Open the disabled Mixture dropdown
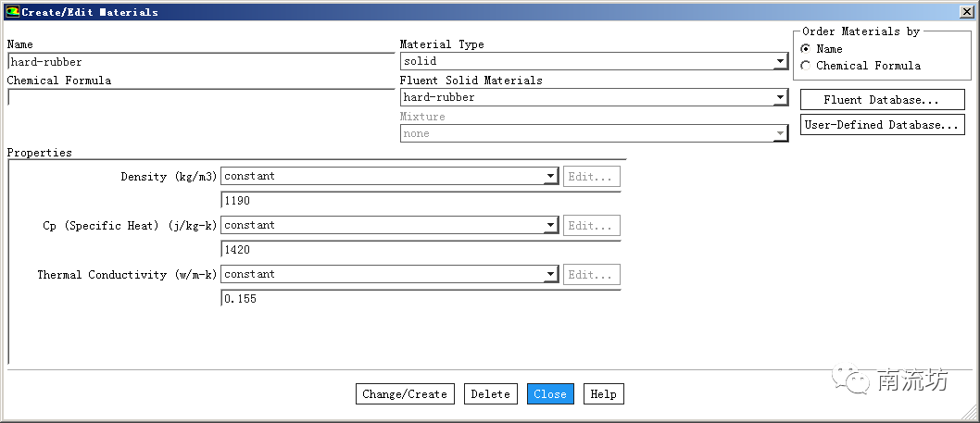 594,133
